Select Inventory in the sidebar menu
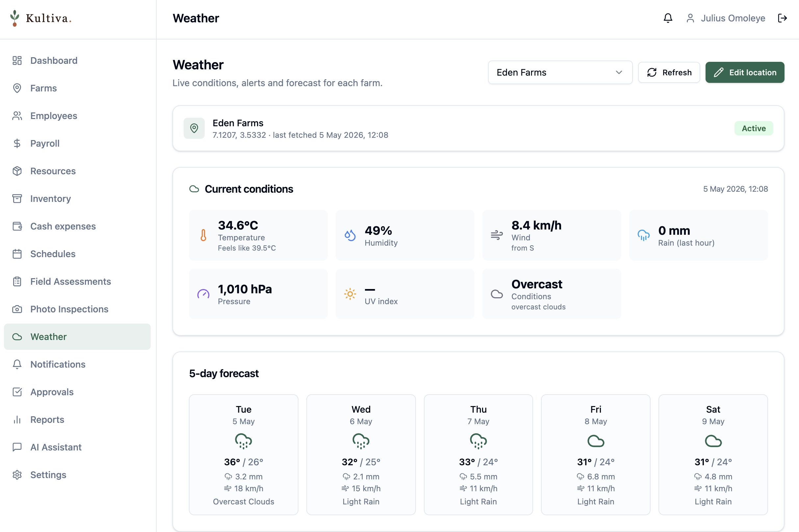This screenshot has width=799, height=532. 77,199
